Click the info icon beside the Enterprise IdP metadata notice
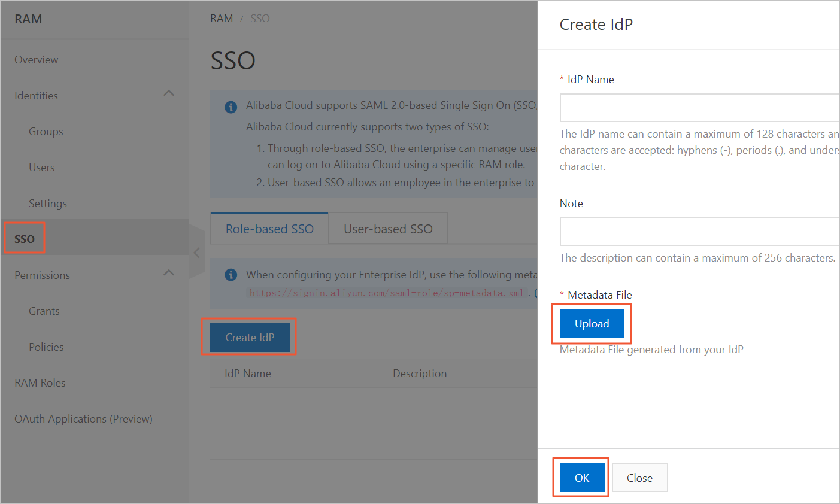Image resolution: width=840 pixels, height=504 pixels. pos(231,275)
